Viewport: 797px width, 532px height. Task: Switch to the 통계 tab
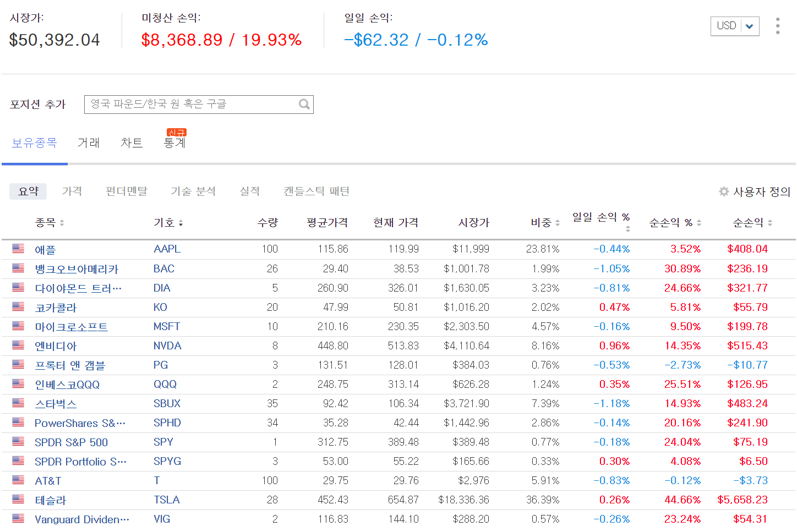click(174, 143)
